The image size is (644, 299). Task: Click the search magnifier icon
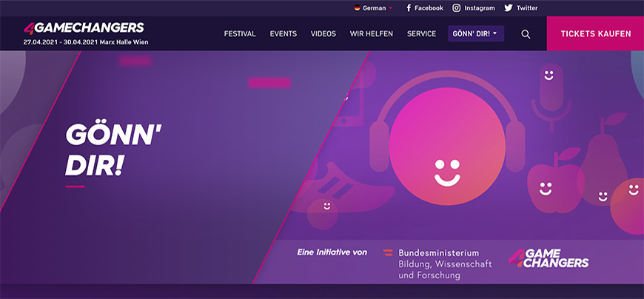526,34
